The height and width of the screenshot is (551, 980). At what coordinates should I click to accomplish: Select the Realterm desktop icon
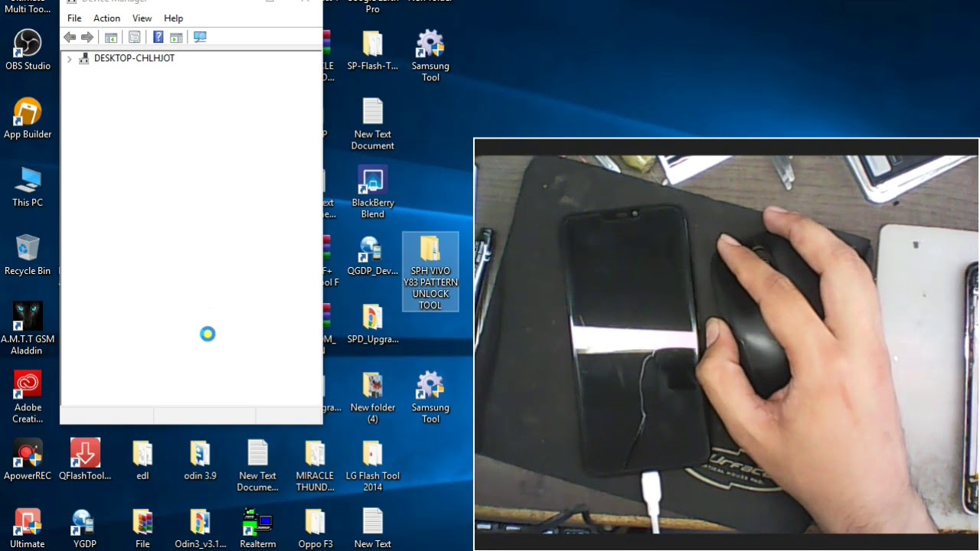pos(257,529)
